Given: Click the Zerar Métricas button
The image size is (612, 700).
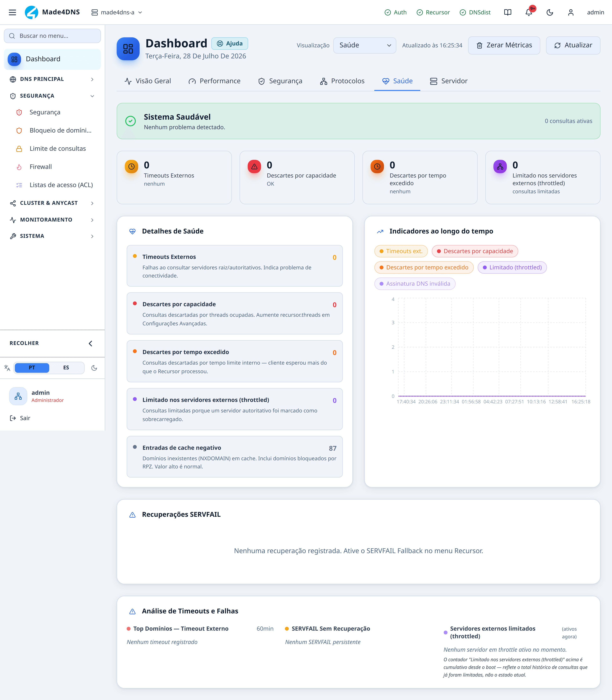Looking at the screenshot, I should click(x=504, y=45).
